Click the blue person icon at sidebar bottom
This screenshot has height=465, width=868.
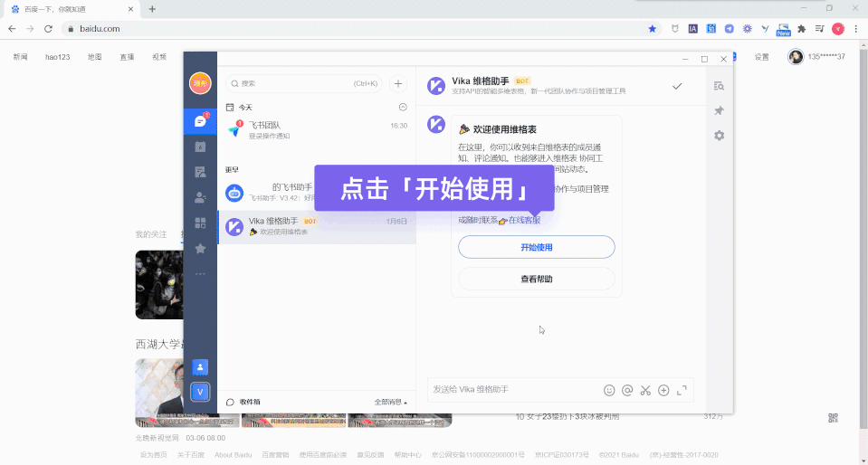click(200, 367)
